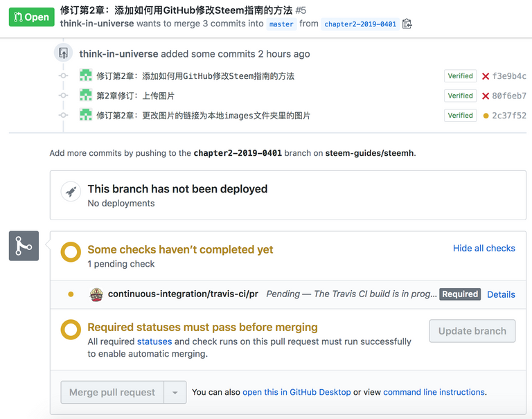This screenshot has height=419, width=532.
Task: Open the Travis CI avatar icon
Action: tap(96, 294)
